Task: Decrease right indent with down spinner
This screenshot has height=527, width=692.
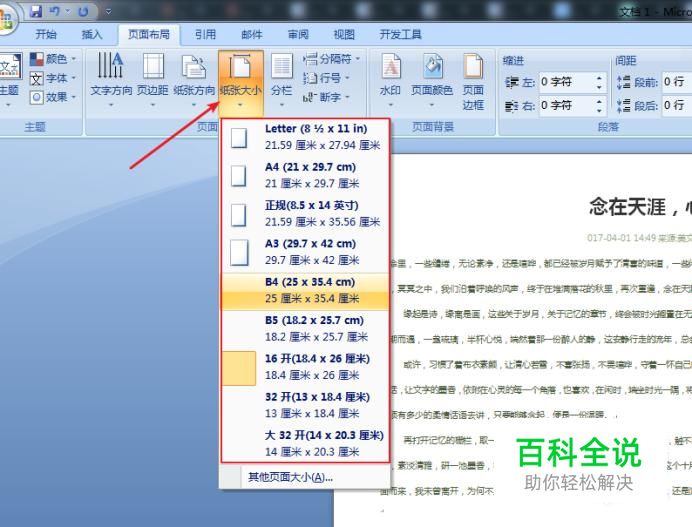Action: (x=599, y=110)
